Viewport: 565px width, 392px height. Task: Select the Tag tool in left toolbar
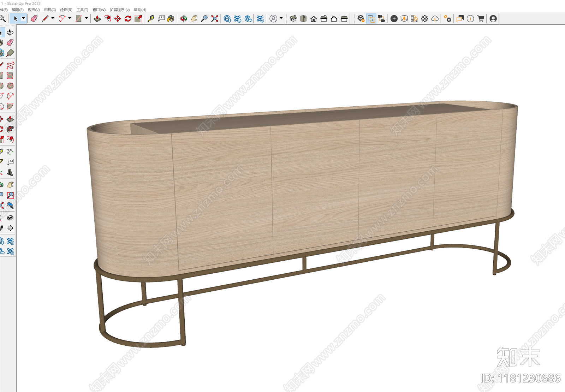10,53
